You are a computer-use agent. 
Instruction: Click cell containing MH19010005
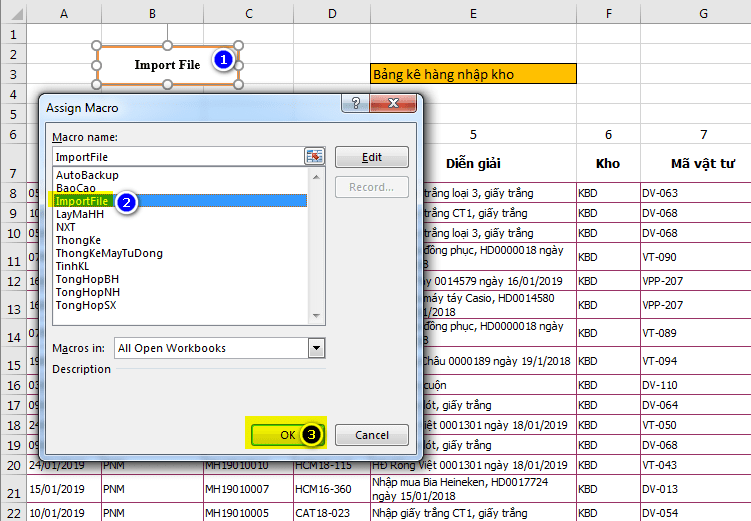(x=249, y=513)
